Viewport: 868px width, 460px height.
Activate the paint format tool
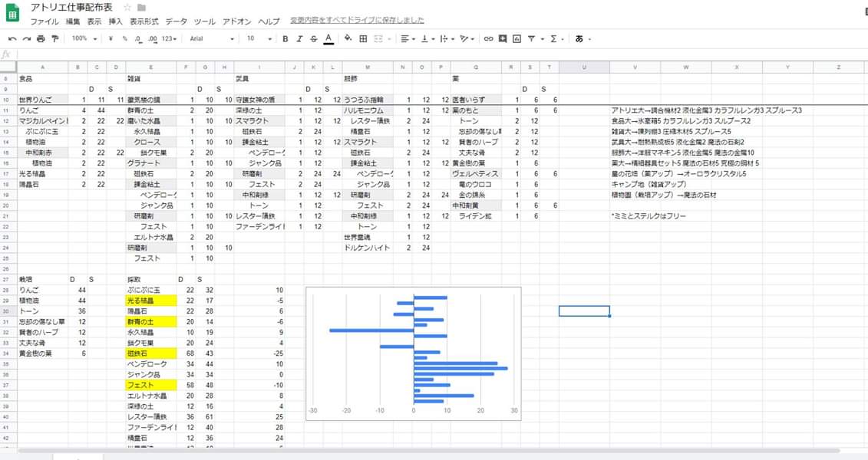pyautogui.click(x=54, y=38)
